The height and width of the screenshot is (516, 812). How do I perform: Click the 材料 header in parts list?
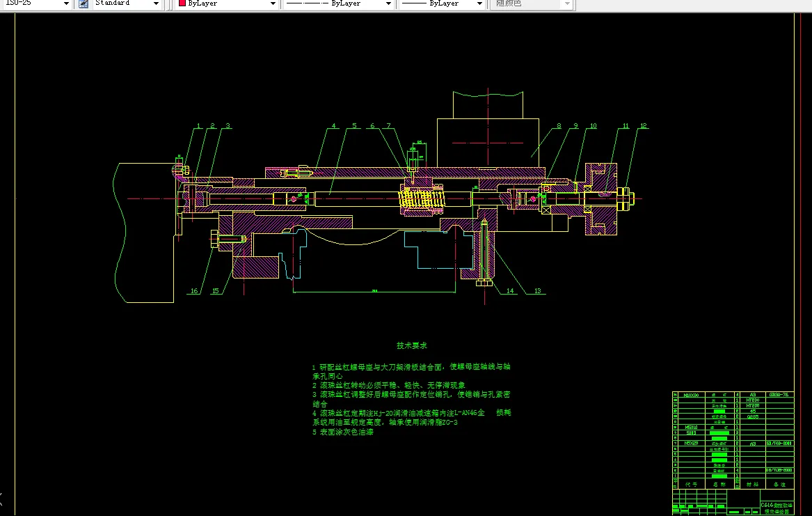(x=752, y=485)
